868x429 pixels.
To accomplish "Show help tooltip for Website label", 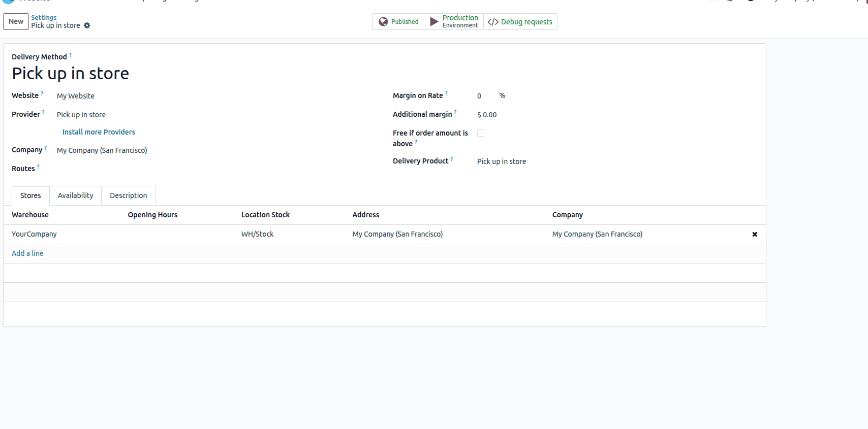I will click(x=42, y=93).
